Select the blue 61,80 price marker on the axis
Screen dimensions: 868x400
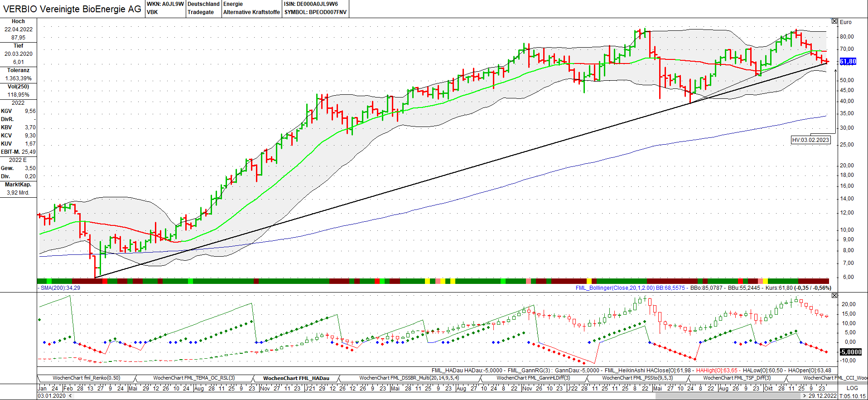tap(848, 61)
